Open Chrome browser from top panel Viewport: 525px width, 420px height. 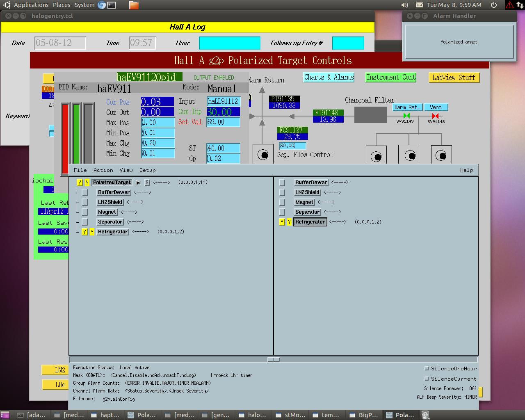(x=102, y=5)
